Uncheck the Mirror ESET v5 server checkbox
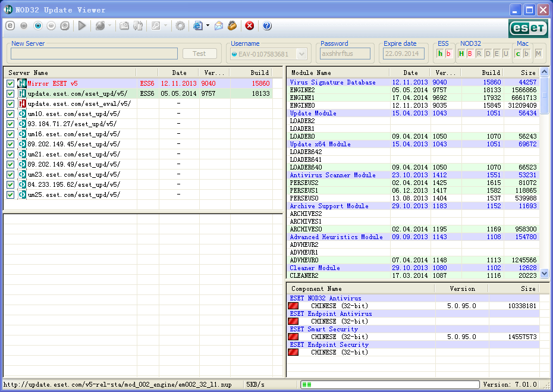 [10, 84]
